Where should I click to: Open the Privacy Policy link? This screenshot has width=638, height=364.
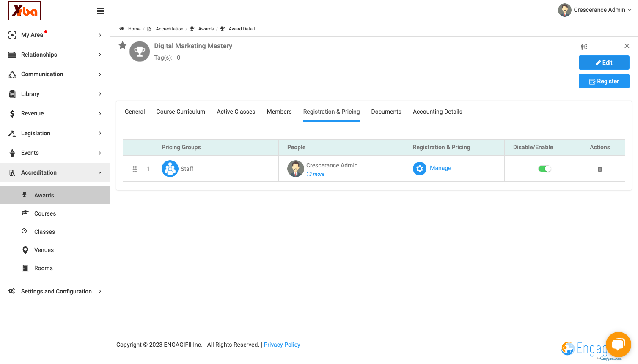coord(282,345)
